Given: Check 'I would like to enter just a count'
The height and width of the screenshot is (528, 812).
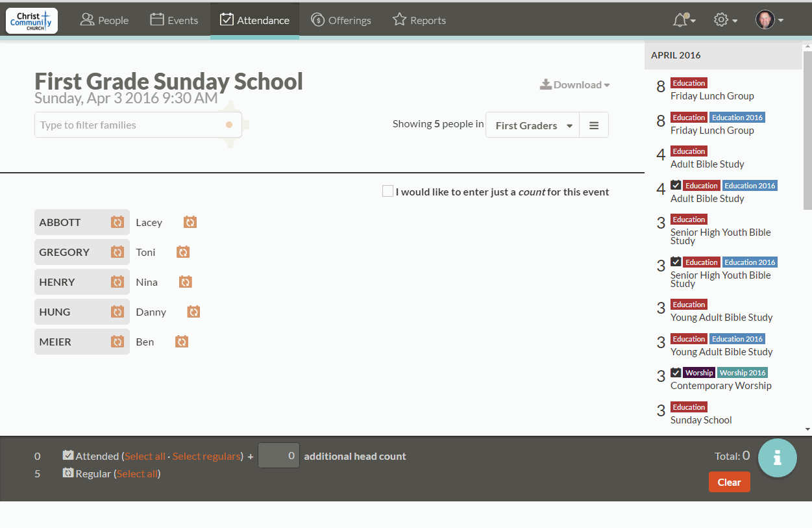Looking at the screenshot, I should tap(388, 190).
